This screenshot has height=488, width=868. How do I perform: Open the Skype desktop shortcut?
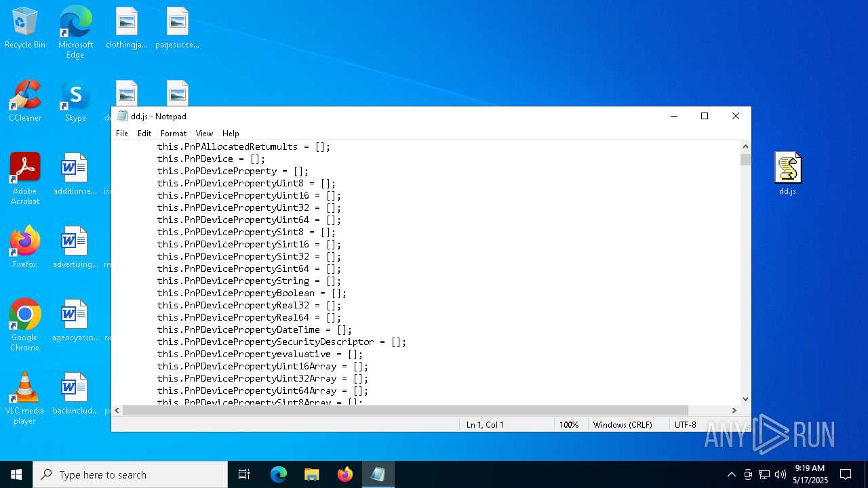click(x=75, y=102)
